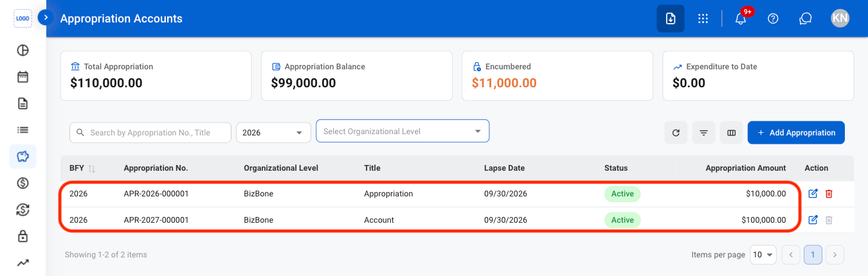
Task: Open the piggy bank appropriation sidebar icon
Action: click(x=23, y=157)
